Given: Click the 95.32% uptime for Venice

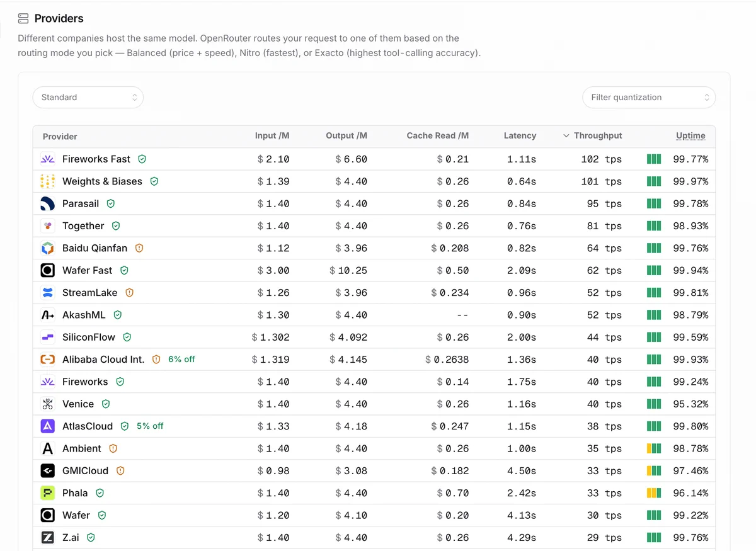Looking at the screenshot, I should (690, 404).
